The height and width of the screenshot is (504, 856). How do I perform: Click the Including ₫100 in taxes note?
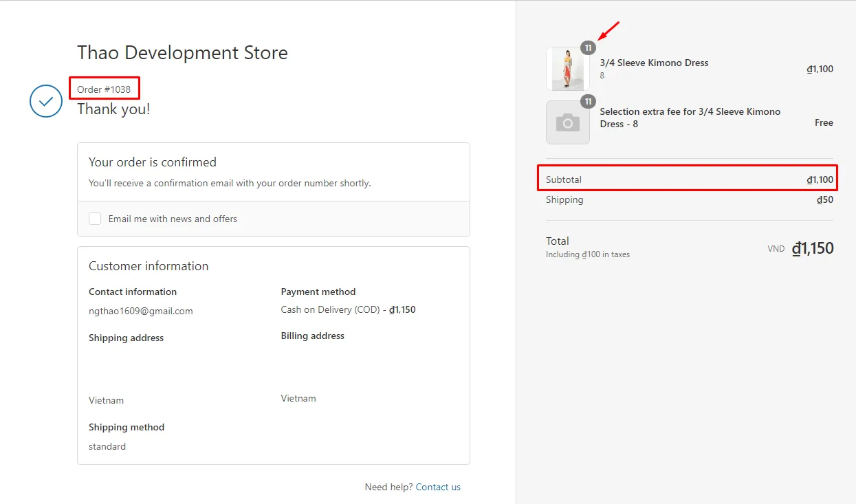[588, 254]
